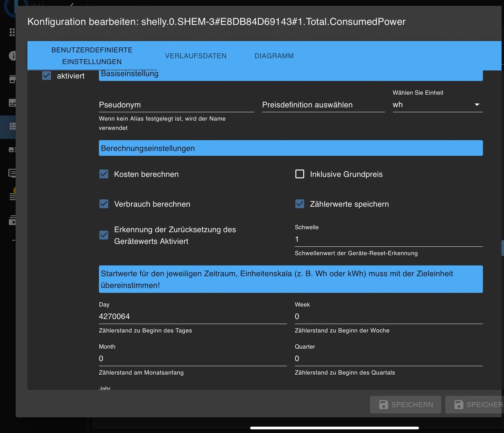Click the Basiseinstellung section header
Screen dimensions: 504x433
tap(291, 75)
